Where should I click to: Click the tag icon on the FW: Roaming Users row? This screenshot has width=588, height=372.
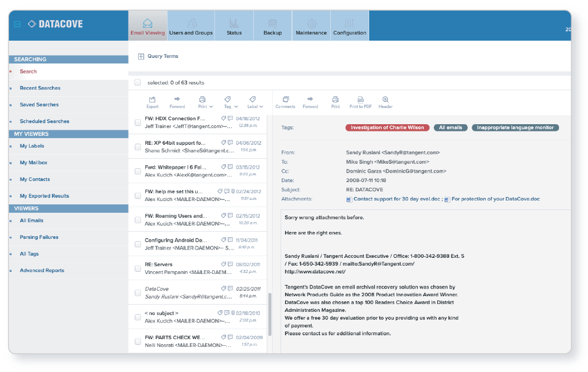(x=223, y=216)
